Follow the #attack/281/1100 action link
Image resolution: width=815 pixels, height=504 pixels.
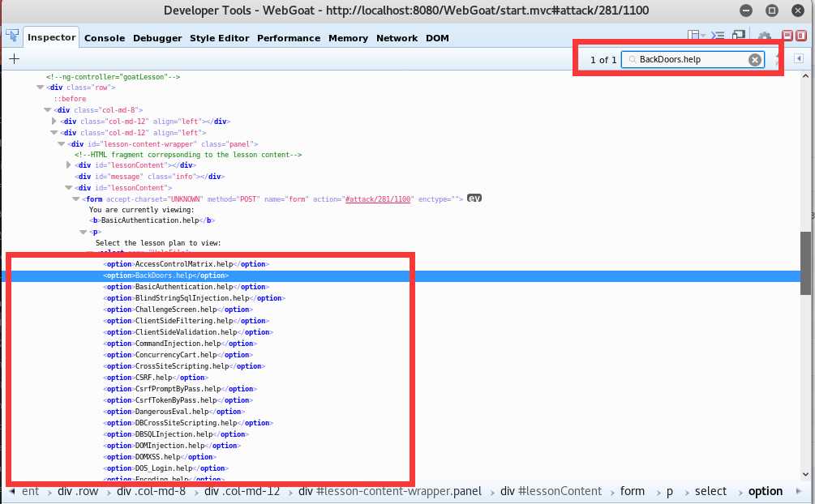378,199
